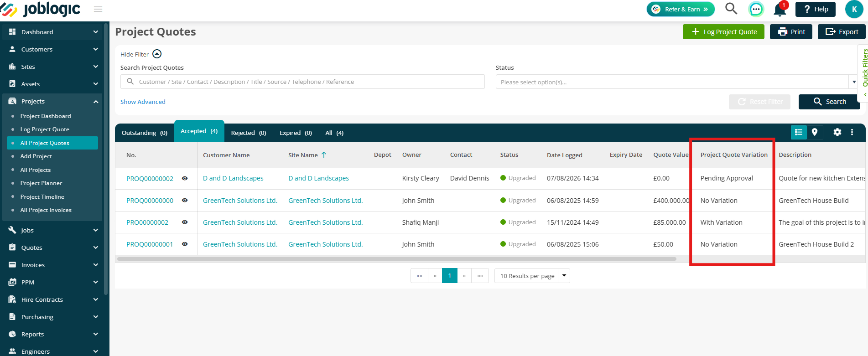Screen dimensions: 868x356
Task: Click the Refer & Earn button
Action: (x=681, y=9)
